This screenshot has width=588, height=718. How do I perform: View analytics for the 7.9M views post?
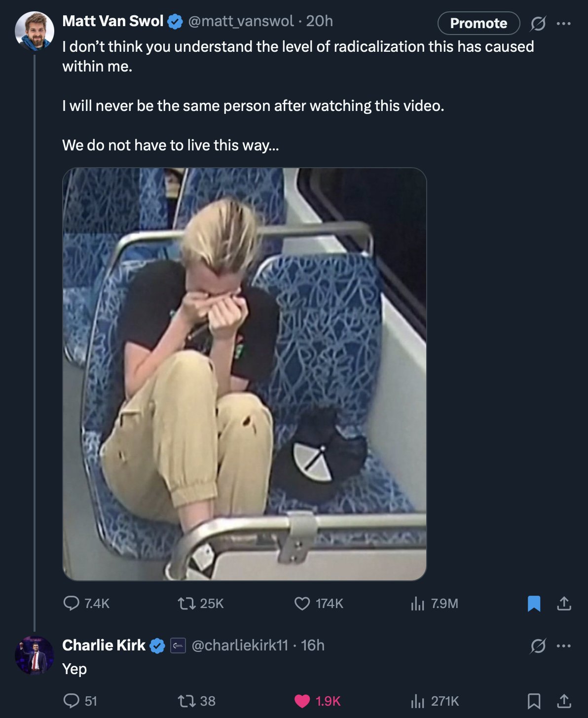(418, 603)
